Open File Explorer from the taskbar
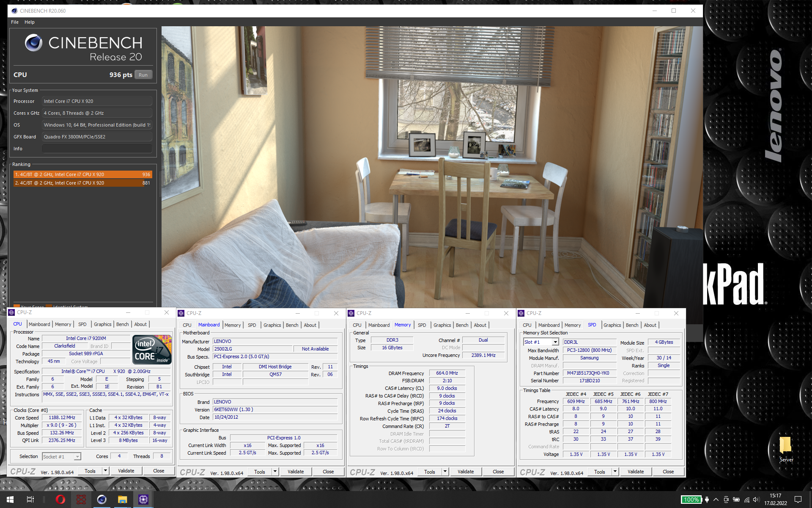 (123, 500)
